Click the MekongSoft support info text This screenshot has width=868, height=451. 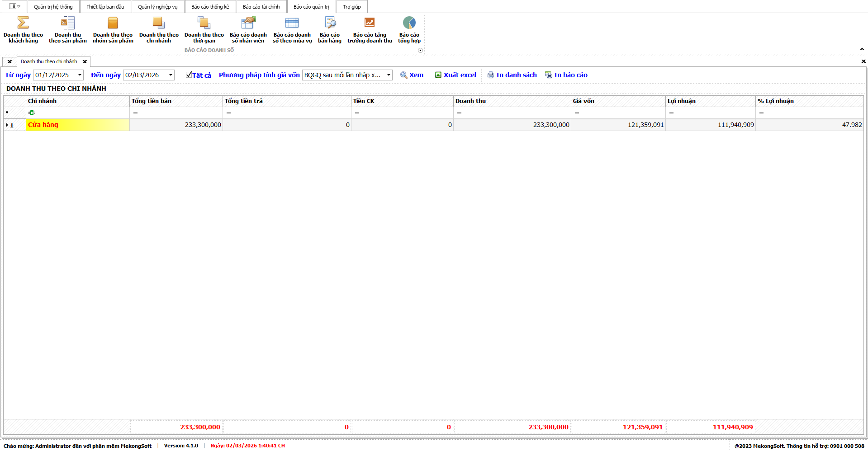click(799, 446)
